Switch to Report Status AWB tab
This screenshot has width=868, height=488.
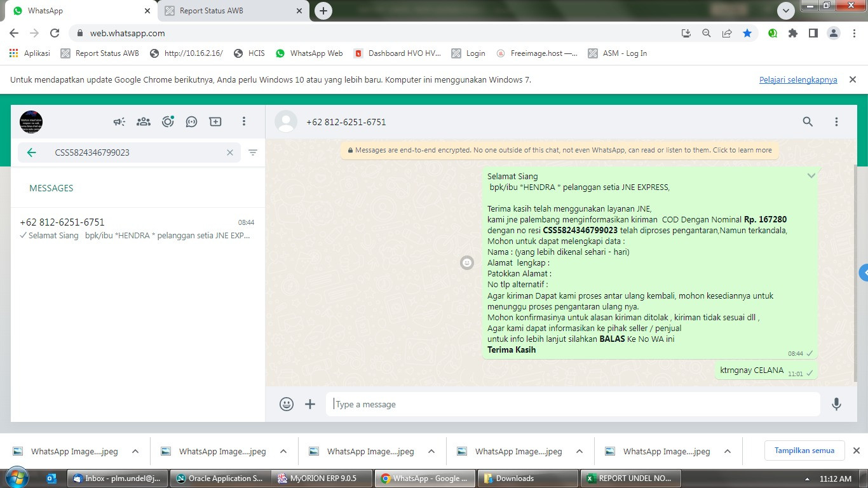tap(234, 11)
